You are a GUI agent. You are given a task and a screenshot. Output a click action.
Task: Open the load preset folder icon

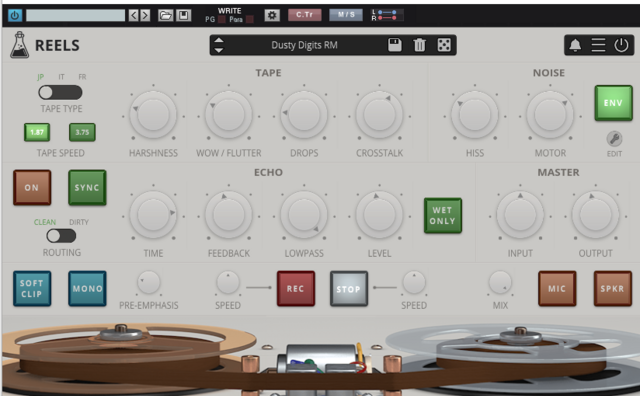point(165,16)
